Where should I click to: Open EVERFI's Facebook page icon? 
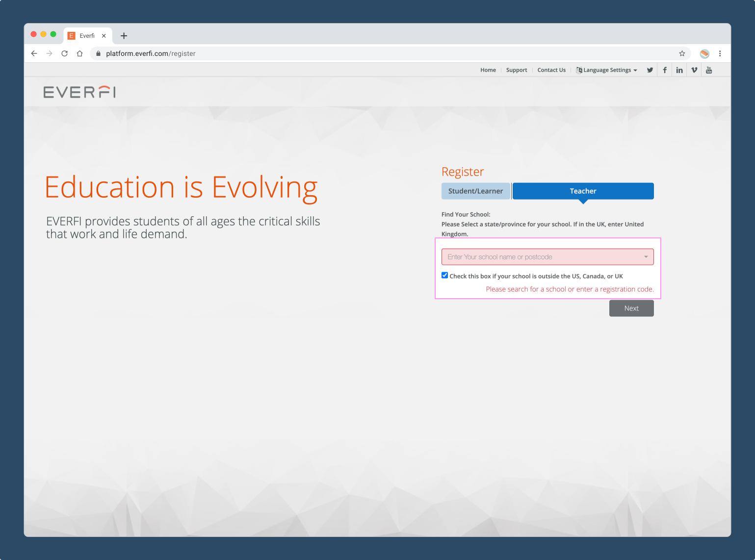tap(665, 70)
